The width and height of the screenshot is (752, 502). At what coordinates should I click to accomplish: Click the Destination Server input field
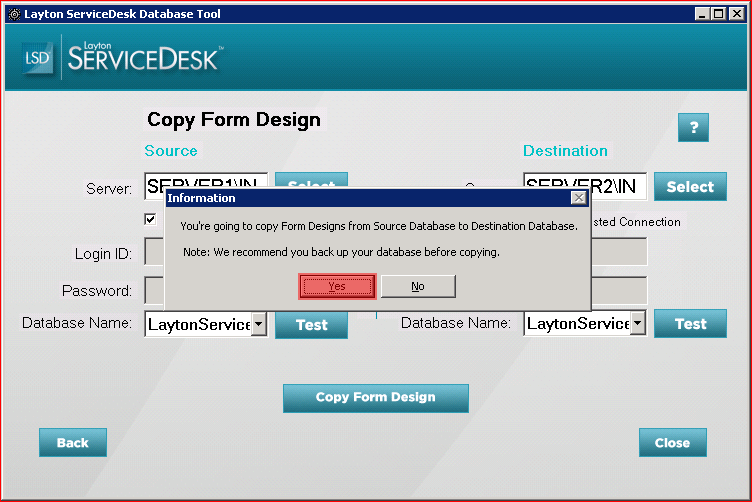[x=585, y=186]
